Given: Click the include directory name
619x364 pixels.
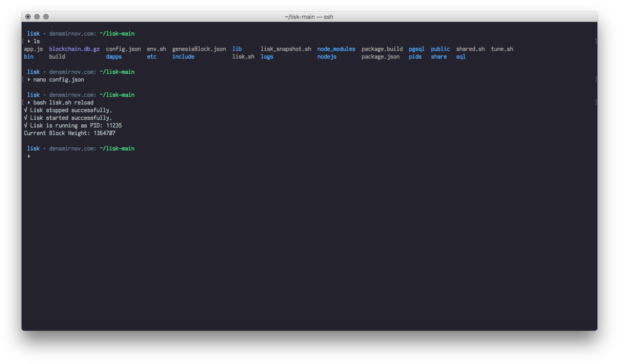Looking at the screenshot, I should (x=183, y=57).
